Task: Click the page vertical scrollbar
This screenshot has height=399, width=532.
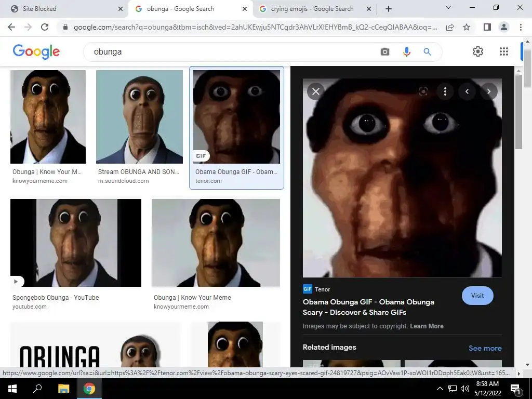Action: (527, 68)
